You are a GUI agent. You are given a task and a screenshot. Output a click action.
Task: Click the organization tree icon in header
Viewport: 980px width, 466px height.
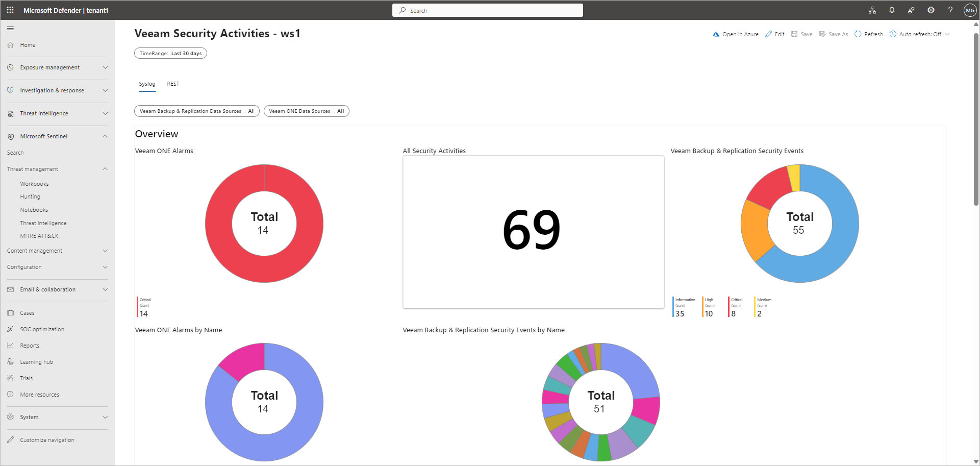click(872, 10)
